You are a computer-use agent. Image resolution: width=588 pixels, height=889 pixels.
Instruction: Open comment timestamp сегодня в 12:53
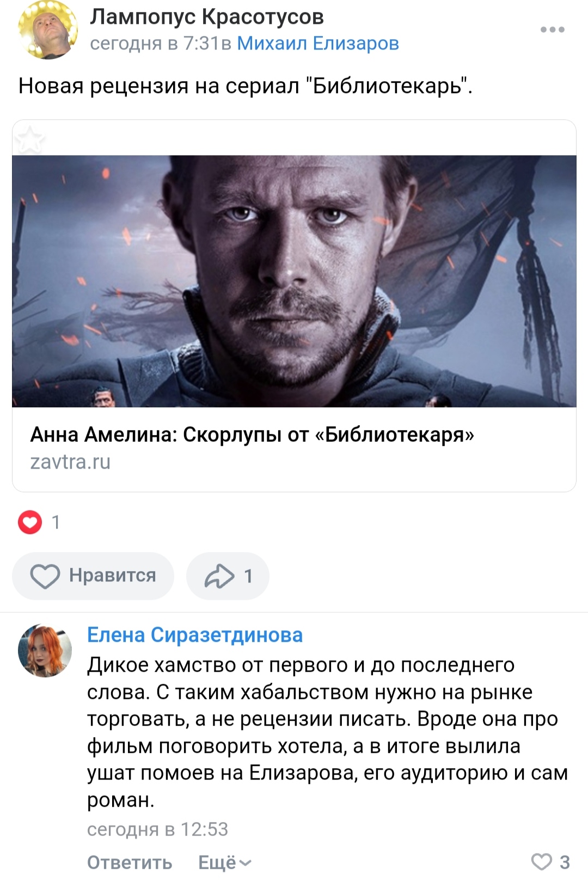pos(157,829)
